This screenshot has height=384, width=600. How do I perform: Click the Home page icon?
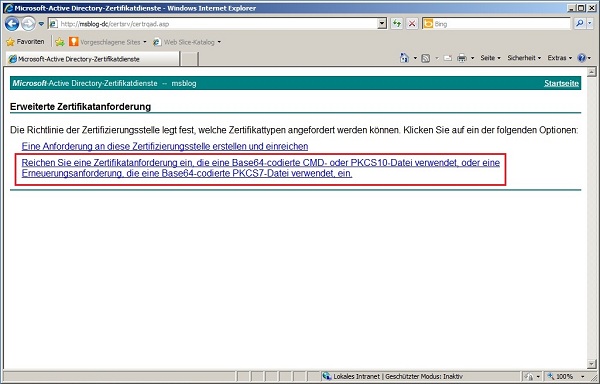click(404, 58)
